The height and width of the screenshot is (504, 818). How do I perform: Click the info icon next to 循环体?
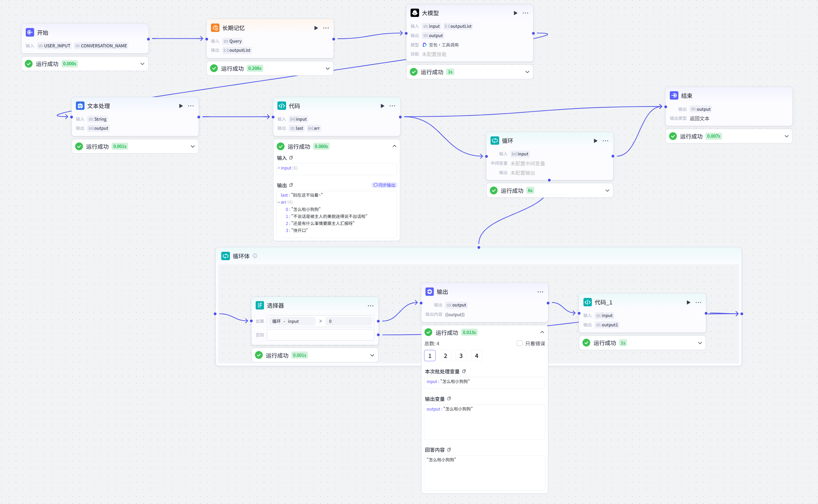point(255,256)
